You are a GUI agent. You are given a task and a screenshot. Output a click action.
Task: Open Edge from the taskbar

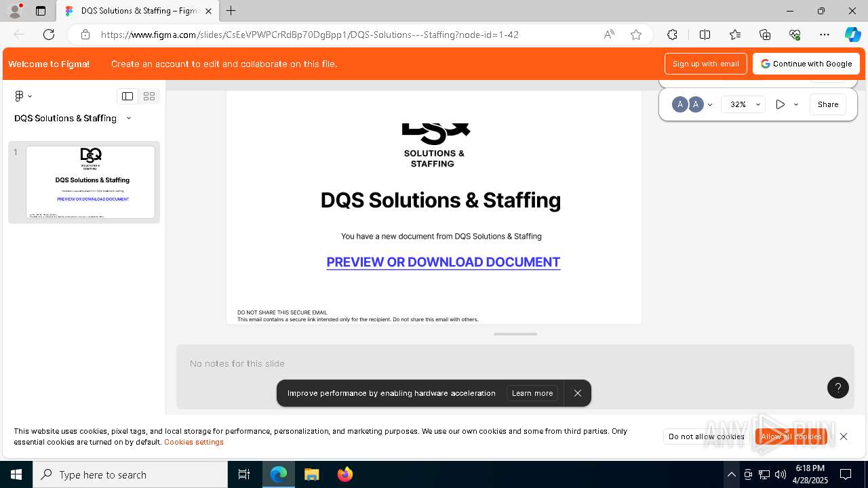tap(279, 474)
